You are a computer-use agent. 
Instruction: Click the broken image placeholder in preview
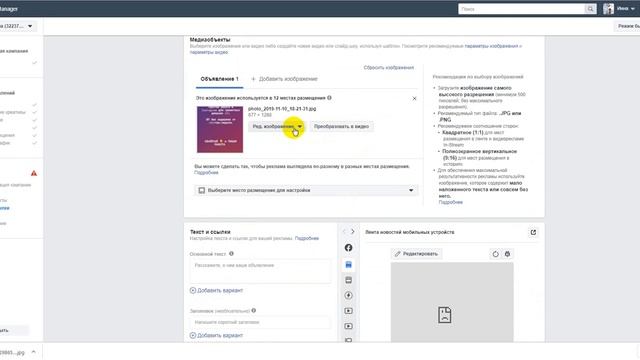point(444,315)
